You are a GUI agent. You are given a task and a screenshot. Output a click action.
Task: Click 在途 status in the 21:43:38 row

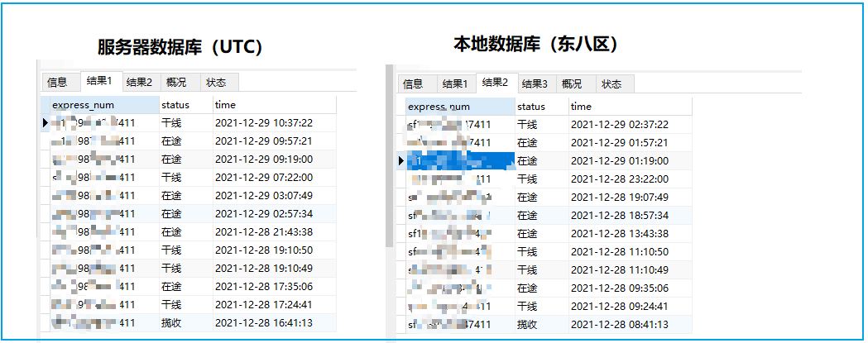tap(186, 231)
